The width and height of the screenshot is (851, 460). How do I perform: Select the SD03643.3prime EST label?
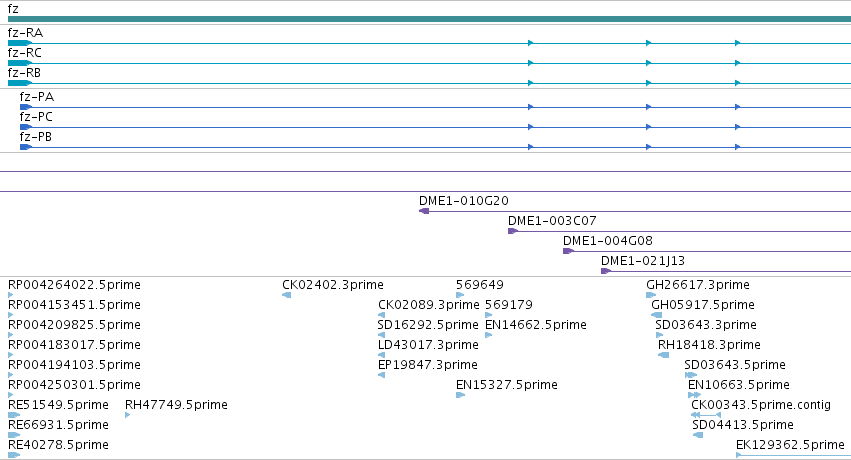pos(706,325)
